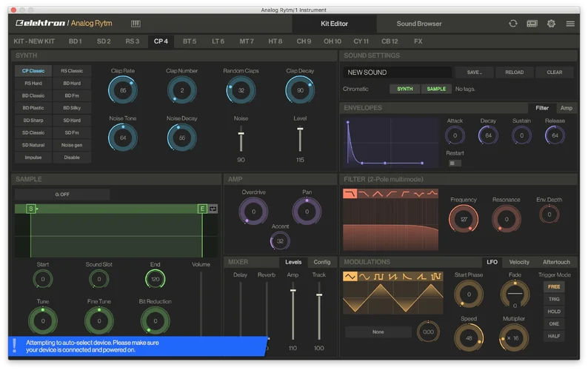Click the filter Frequency knob
The height and width of the screenshot is (370, 588).
(x=464, y=219)
